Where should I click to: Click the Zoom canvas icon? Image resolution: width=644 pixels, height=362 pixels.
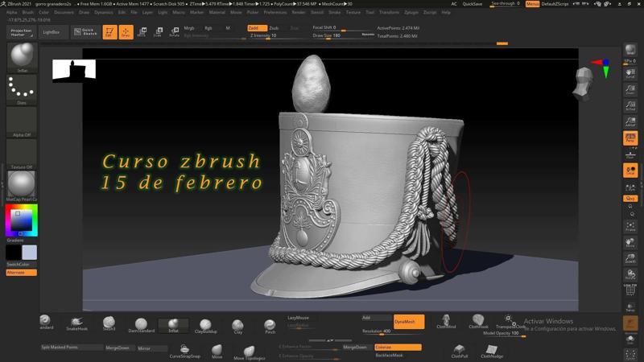(x=630, y=89)
